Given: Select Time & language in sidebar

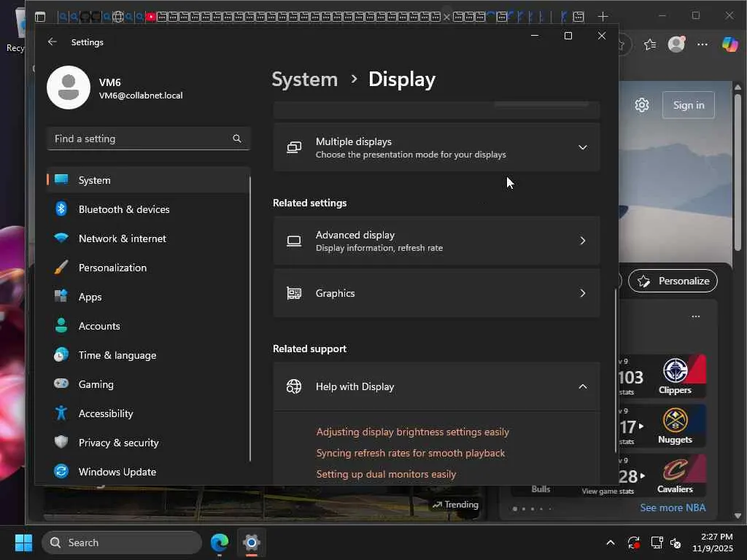Looking at the screenshot, I should (x=117, y=355).
